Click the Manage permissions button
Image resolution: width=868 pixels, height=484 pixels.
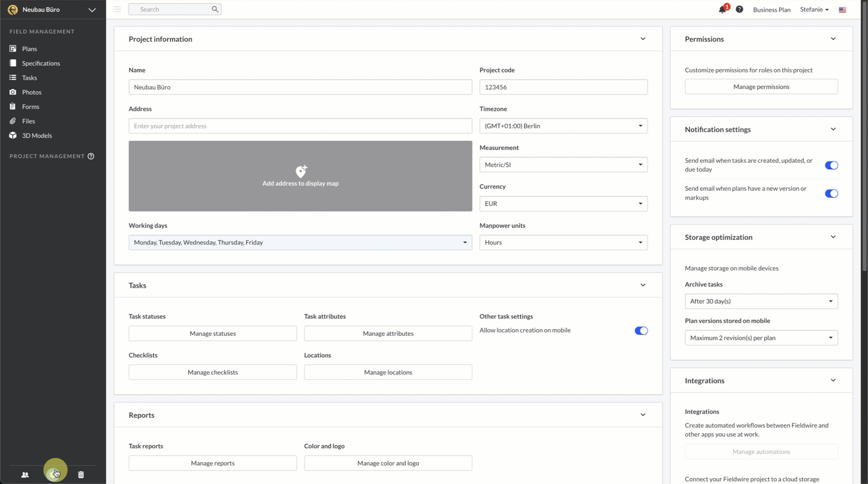point(761,87)
